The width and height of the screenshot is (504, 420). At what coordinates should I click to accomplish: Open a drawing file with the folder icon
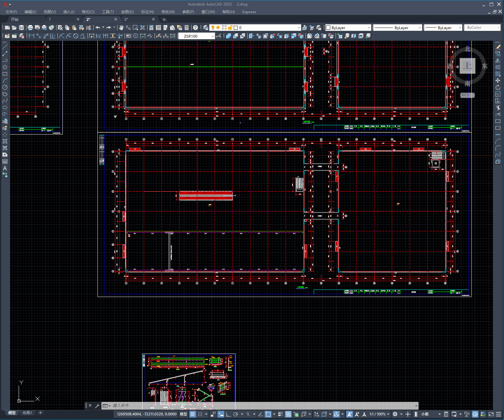[14, 28]
